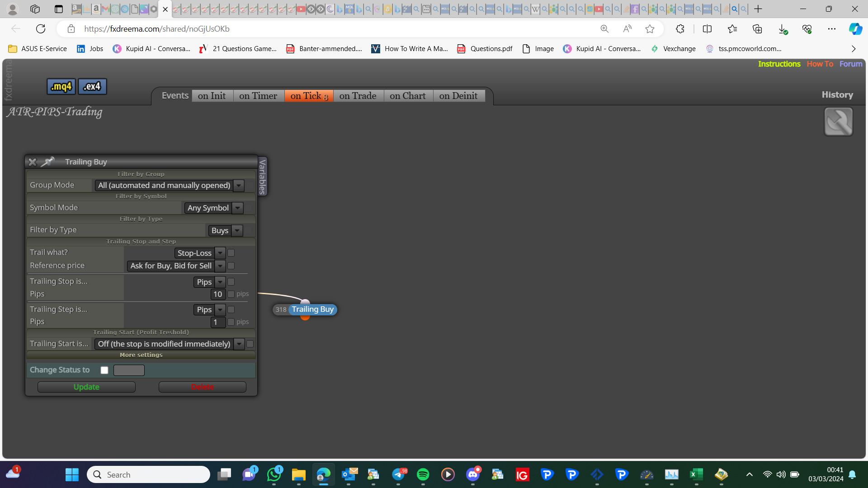Pin the Trailing Buy panel
This screenshot has height=488, width=868.
(x=47, y=162)
